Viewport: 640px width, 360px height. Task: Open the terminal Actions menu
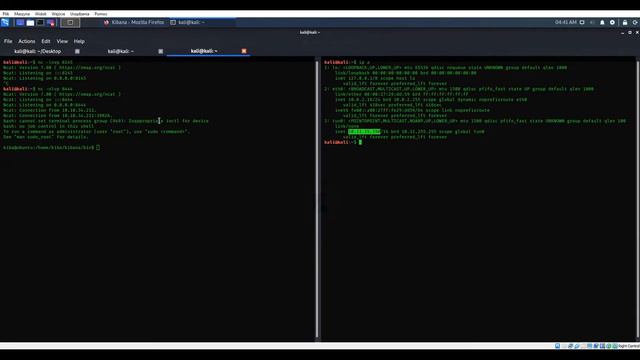(27, 41)
